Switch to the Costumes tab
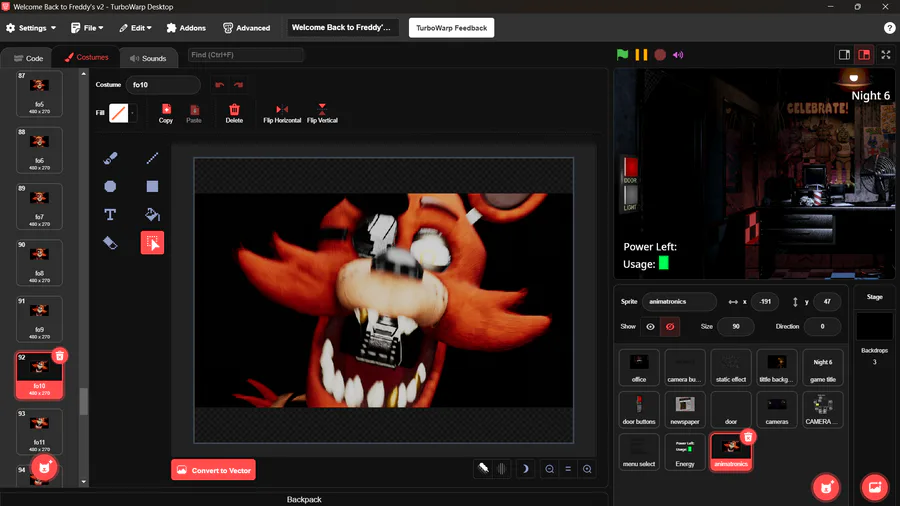This screenshot has width=900, height=506. 86,57
